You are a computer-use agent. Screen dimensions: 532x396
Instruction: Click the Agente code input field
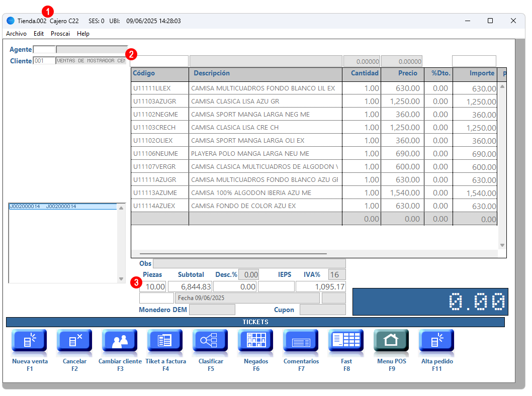click(x=44, y=49)
